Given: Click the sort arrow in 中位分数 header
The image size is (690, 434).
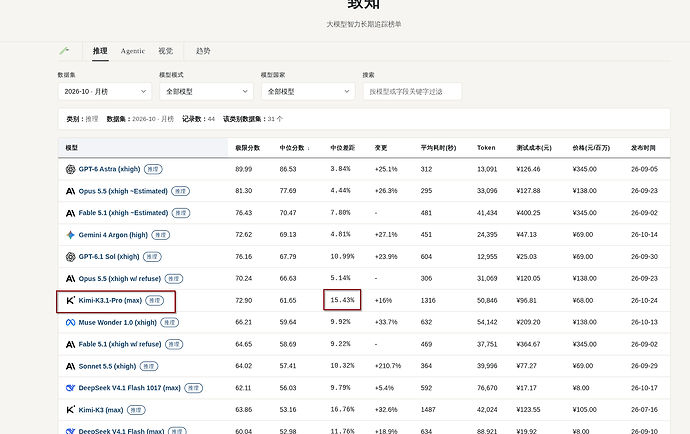Looking at the screenshot, I should pos(308,148).
